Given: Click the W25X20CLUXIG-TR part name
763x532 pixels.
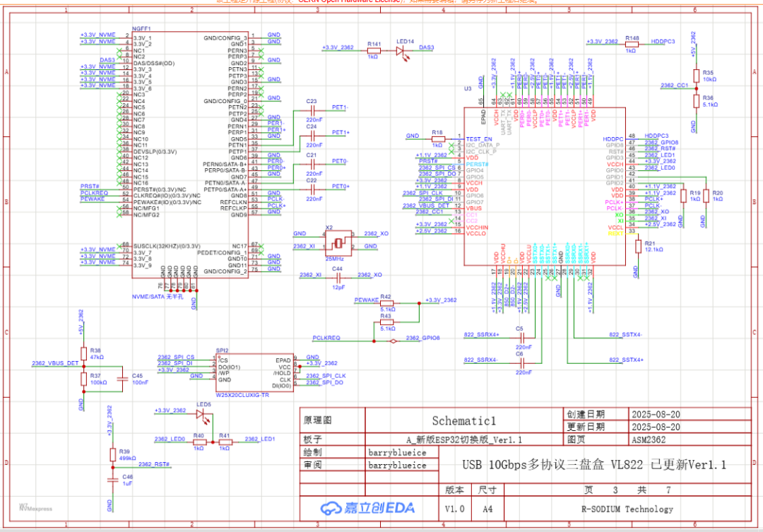Looking at the screenshot, I should coord(242,395).
